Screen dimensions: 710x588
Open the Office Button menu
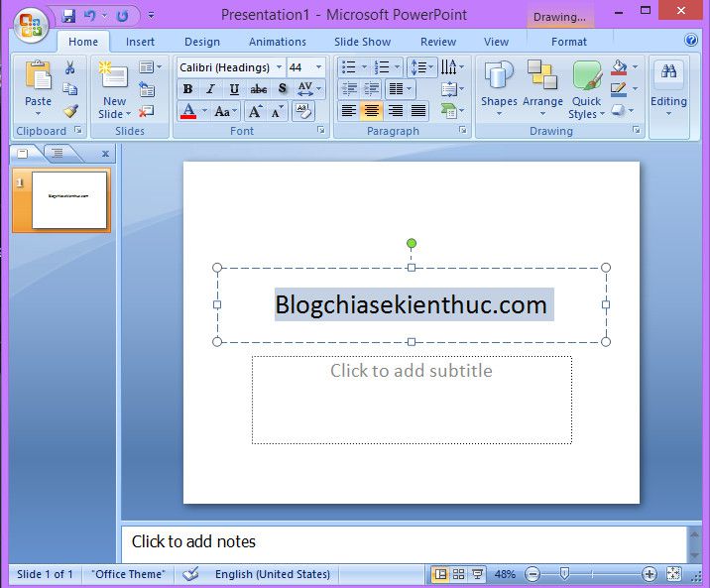[x=31, y=25]
